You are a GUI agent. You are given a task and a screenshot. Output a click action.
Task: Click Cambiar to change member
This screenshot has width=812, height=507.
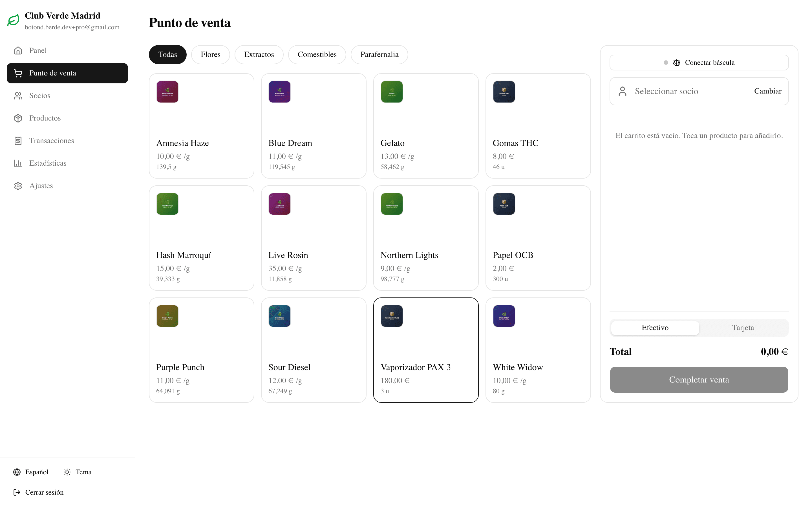click(768, 91)
